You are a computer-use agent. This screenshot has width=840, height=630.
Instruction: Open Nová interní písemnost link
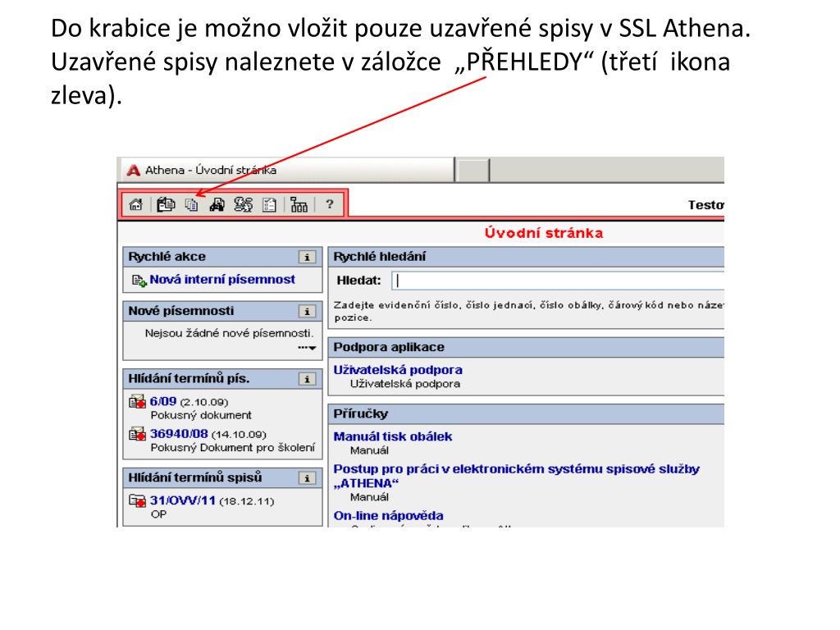tap(222, 279)
